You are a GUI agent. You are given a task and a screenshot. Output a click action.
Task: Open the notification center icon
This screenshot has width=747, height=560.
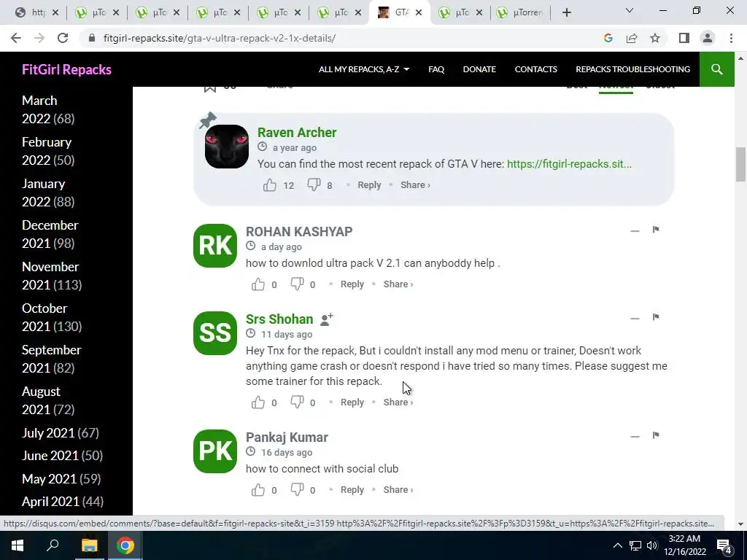(724, 546)
